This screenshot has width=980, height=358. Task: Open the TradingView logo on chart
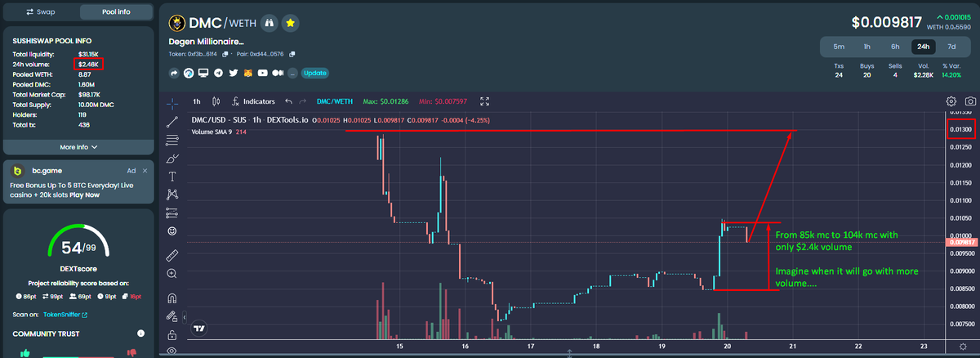pyautogui.click(x=198, y=329)
